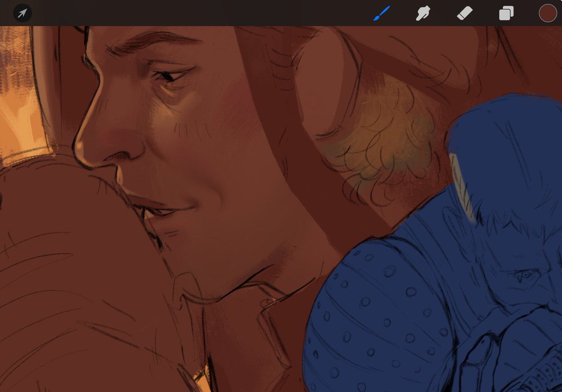
Task: Tap the Eraser icon to pick eraser brush
Action: [x=464, y=14]
